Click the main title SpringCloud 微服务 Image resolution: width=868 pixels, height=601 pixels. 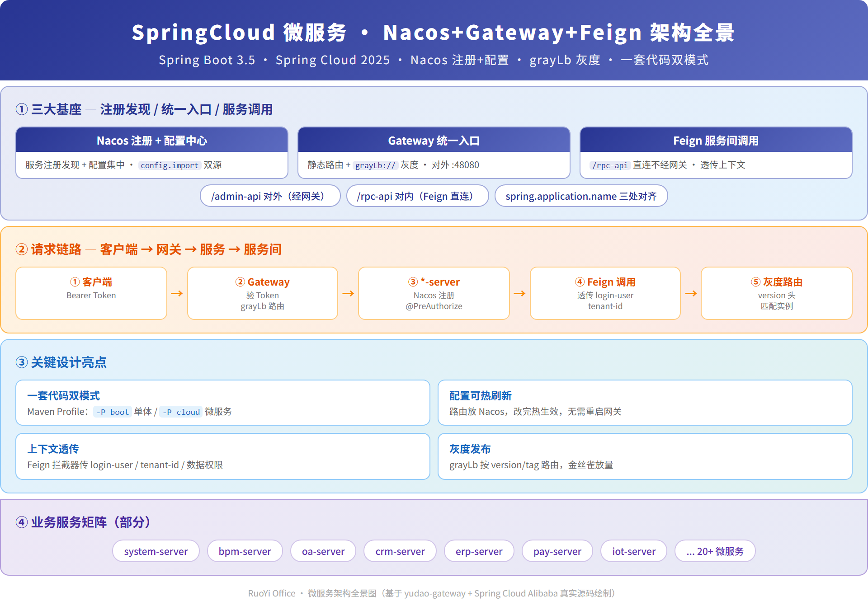coord(239,33)
